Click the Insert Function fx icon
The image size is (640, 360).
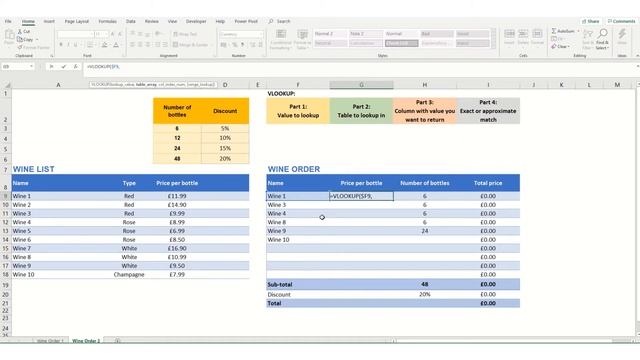[x=76, y=67]
